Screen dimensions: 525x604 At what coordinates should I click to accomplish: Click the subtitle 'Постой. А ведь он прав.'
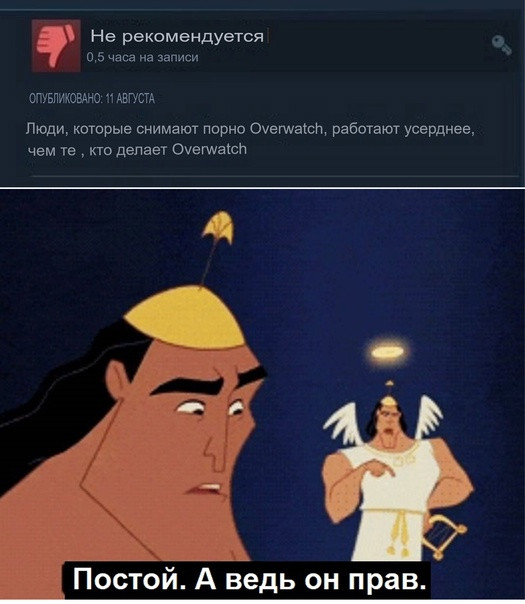coord(249,579)
